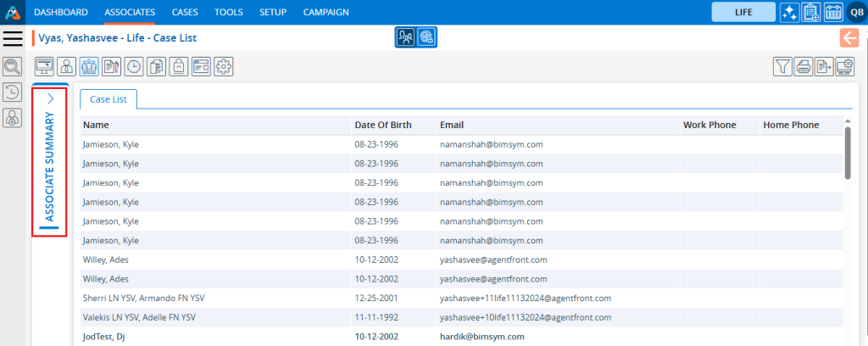Screen dimensions: 868x346
Task: Open the gear settings icon in toolbar
Action: (x=223, y=67)
